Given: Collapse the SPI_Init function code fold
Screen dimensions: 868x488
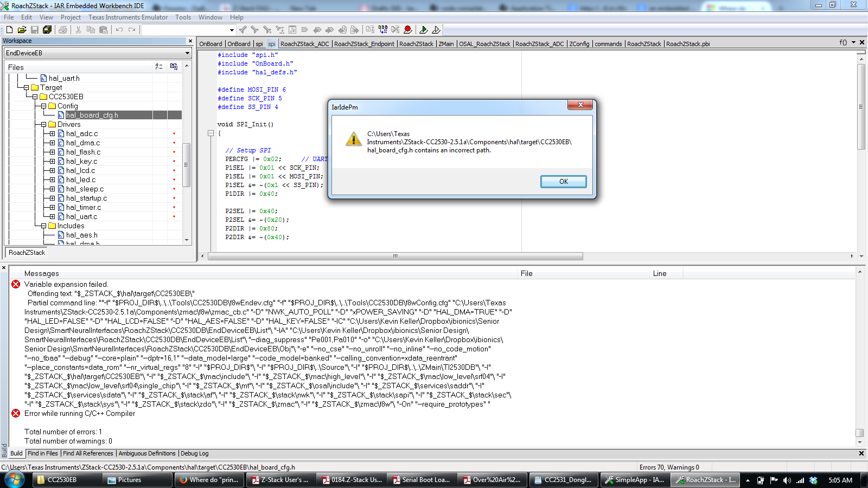Looking at the screenshot, I should (x=210, y=133).
